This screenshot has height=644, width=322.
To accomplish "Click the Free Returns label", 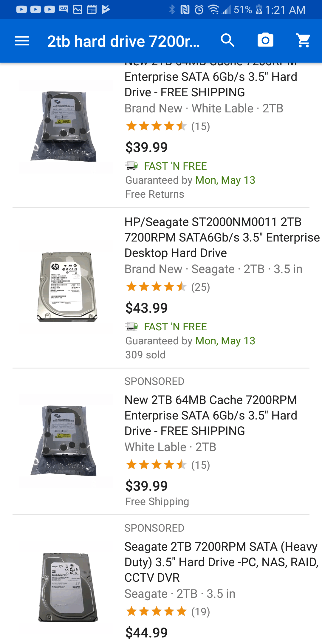I will (x=154, y=194).
